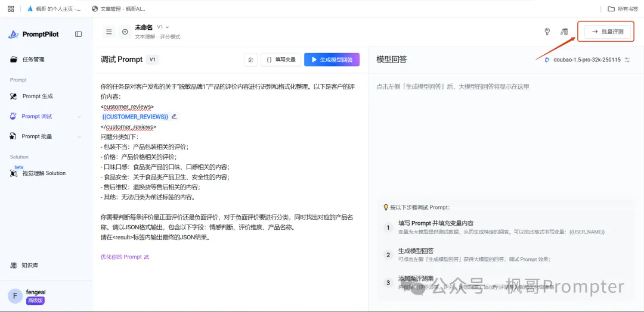The height and width of the screenshot is (312, 644).
Task: Click the library book icon in header
Action: click(x=564, y=32)
